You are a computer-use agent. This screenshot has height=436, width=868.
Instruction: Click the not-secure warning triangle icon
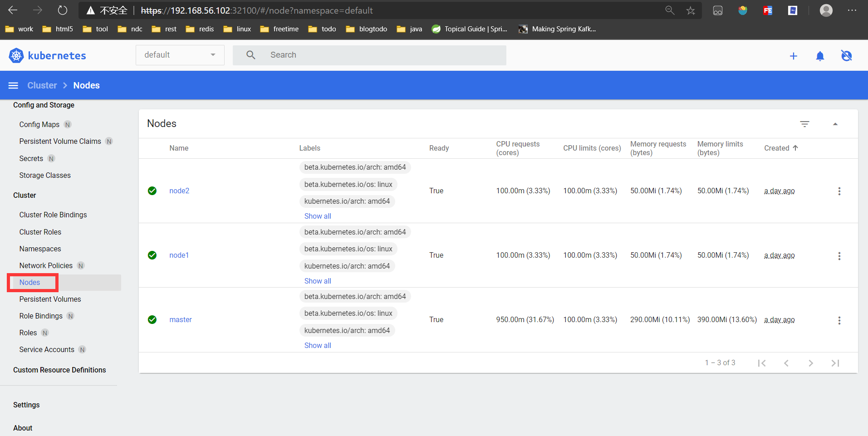91,10
